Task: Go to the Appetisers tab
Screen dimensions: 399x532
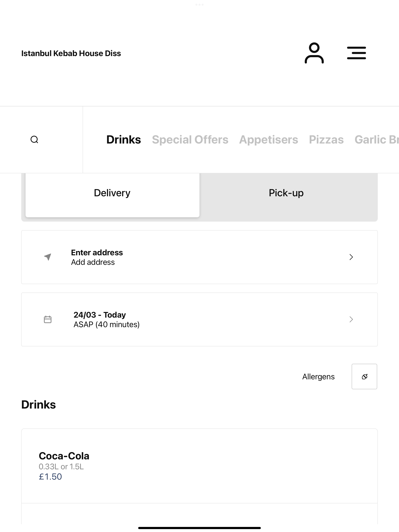Action: (x=269, y=140)
